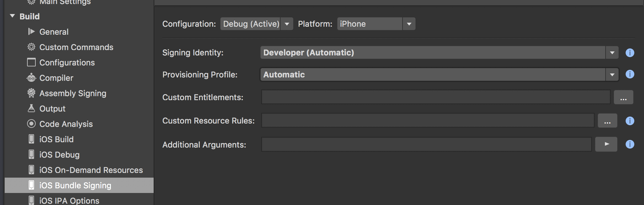
Task: Click the Output flask icon
Action: click(x=31, y=109)
